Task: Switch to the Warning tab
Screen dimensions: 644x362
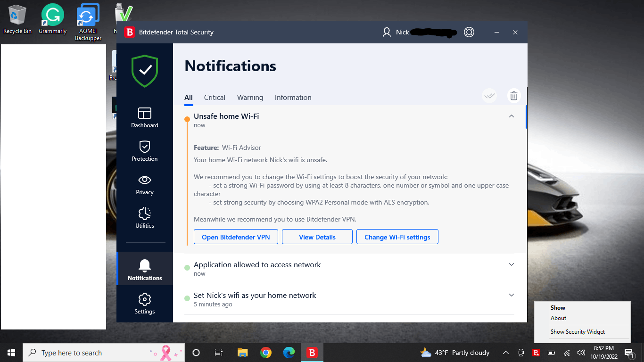Action: click(250, 98)
